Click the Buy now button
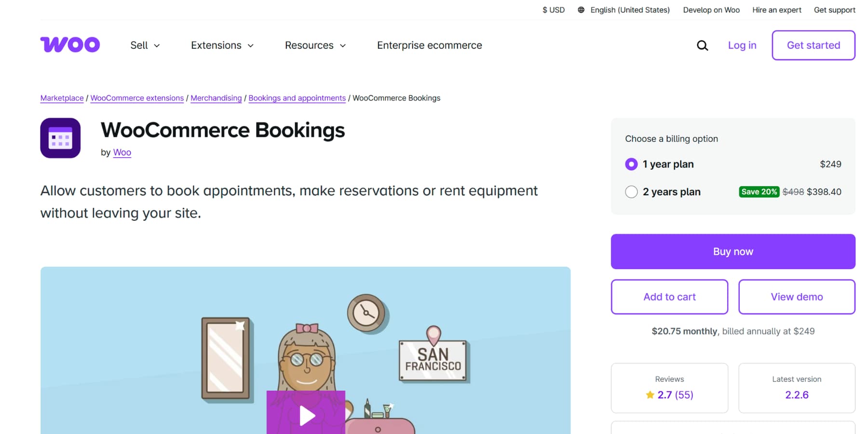The image size is (868, 434). point(732,251)
